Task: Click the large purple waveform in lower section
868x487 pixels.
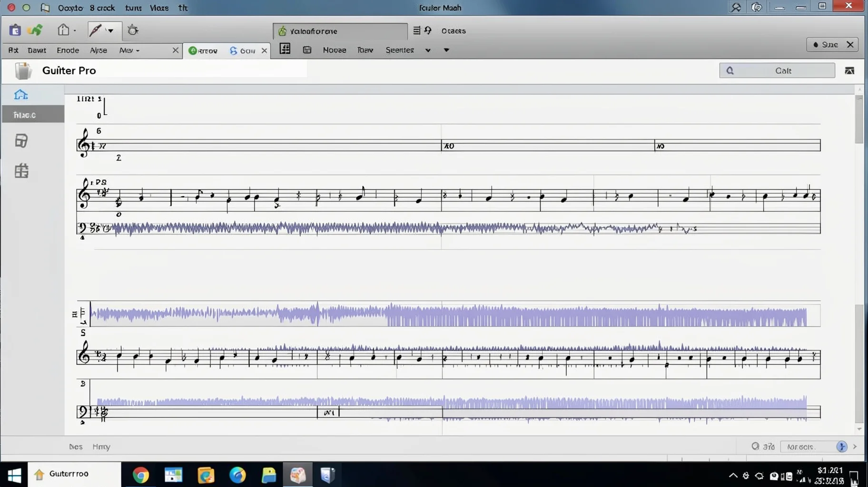Action: point(448,314)
